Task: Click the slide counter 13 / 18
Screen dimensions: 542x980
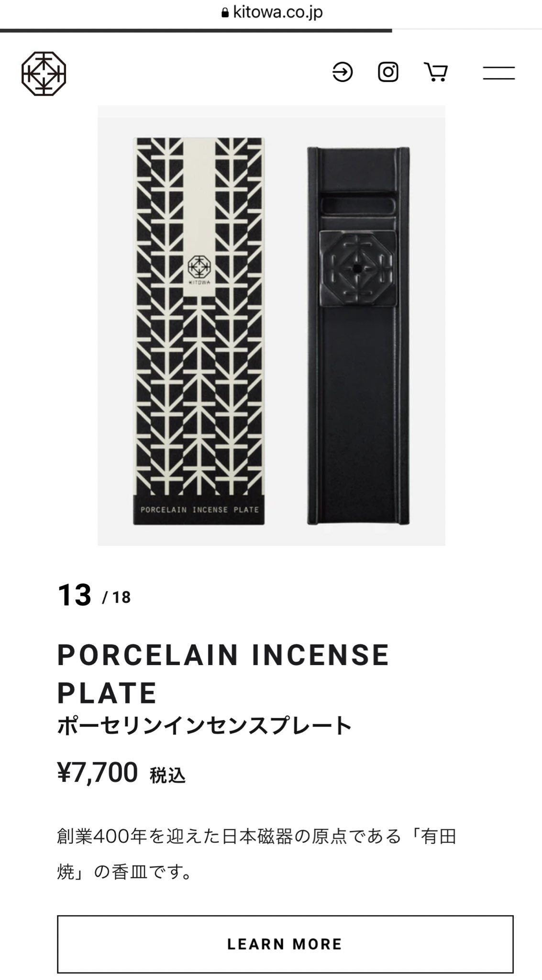Action: (x=94, y=596)
